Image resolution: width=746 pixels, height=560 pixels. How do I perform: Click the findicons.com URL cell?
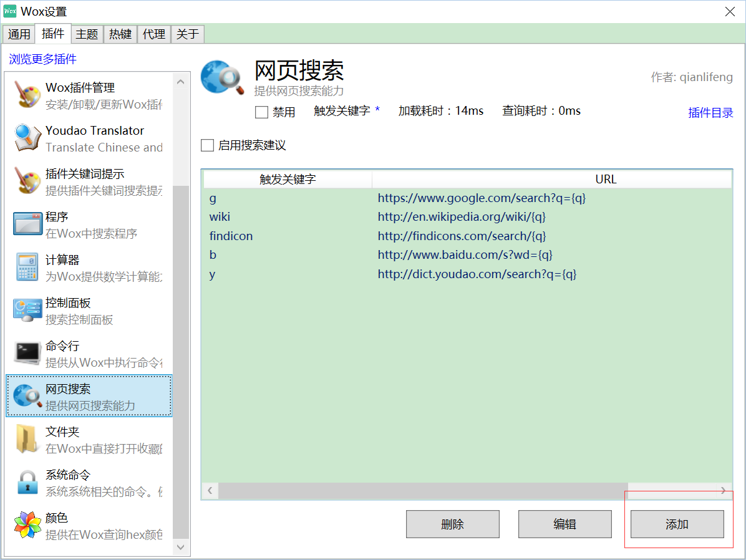click(x=462, y=236)
